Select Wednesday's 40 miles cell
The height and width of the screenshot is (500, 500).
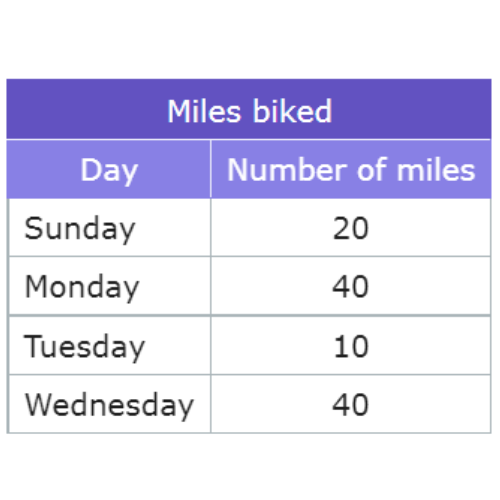pos(351,405)
